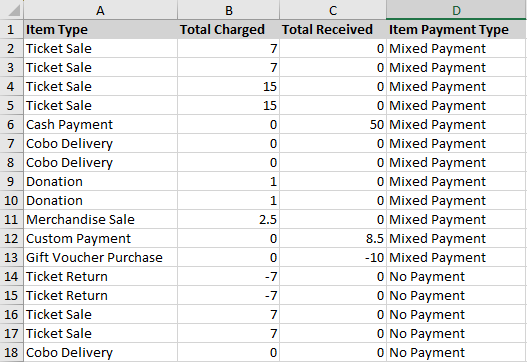The width and height of the screenshot is (527, 362).
Task: Select row 13 header
Action: tap(11, 258)
